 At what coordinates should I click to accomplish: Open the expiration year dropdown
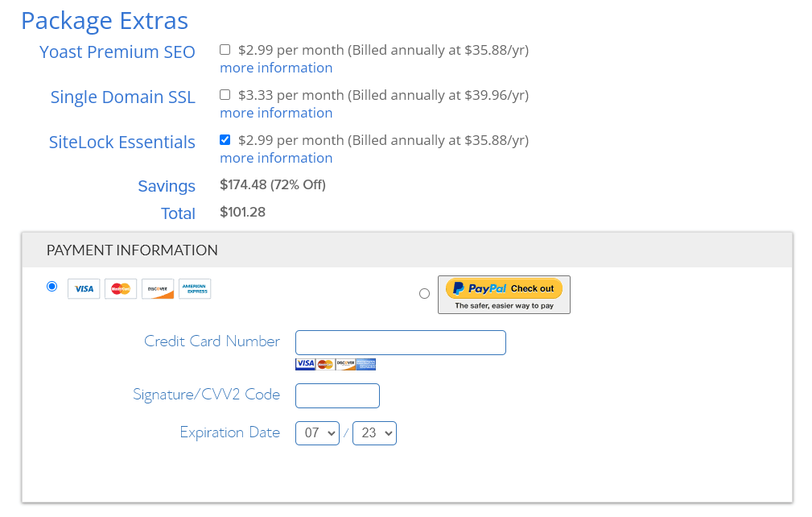(374, 432)
